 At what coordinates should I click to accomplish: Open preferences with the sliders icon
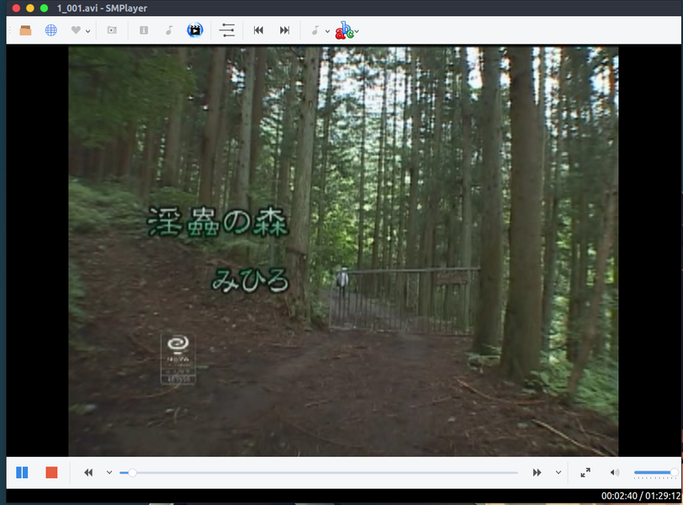[227, 30]
